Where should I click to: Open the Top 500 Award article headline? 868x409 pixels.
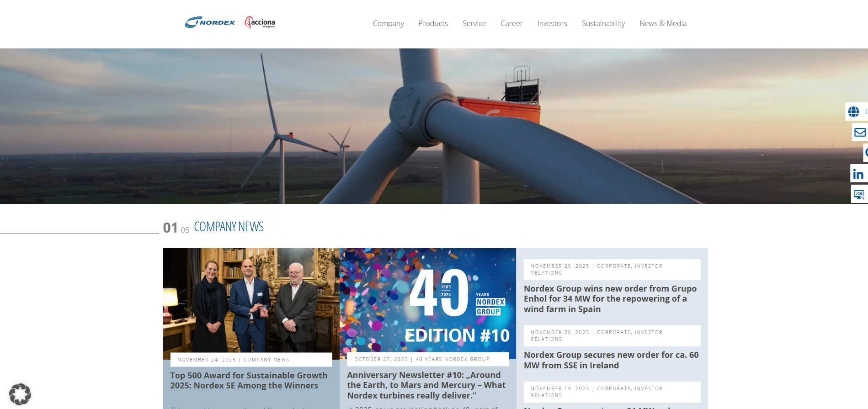(249, 381)
